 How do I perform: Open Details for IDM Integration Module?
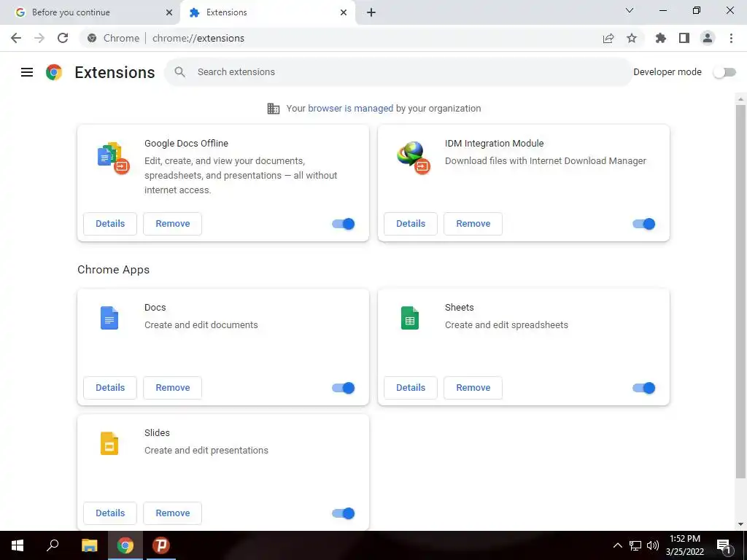pos(411,224)
